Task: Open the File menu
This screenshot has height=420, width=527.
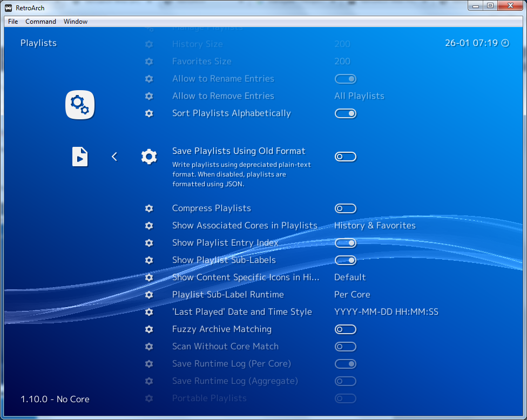Action: [x=13, y=22]
